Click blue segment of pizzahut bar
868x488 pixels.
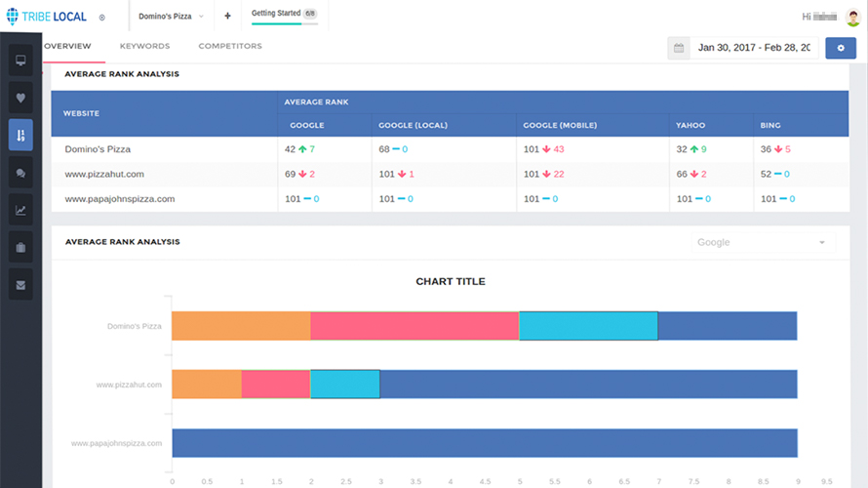(x=588, y=385)
